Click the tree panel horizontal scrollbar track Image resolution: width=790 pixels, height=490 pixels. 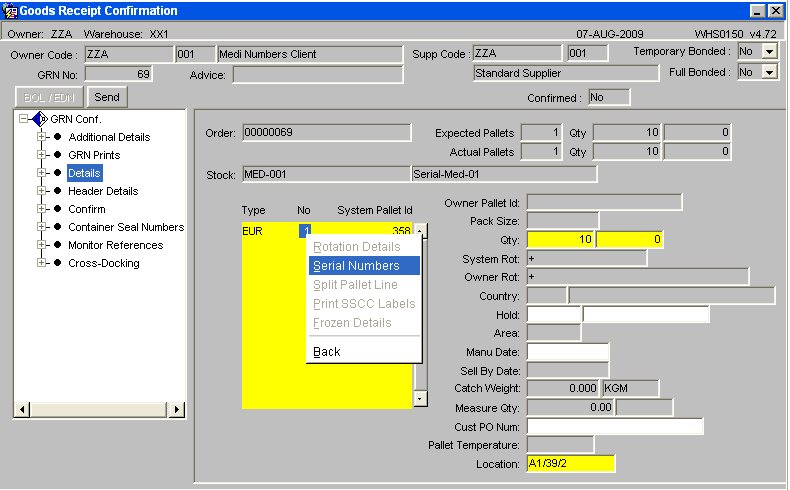pos(99,409)
